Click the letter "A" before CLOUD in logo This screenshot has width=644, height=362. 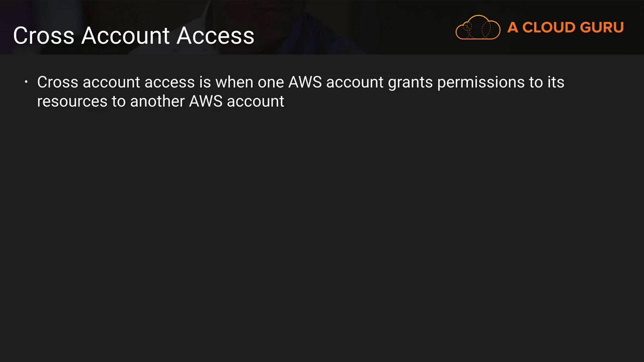[x=513, y=28]
